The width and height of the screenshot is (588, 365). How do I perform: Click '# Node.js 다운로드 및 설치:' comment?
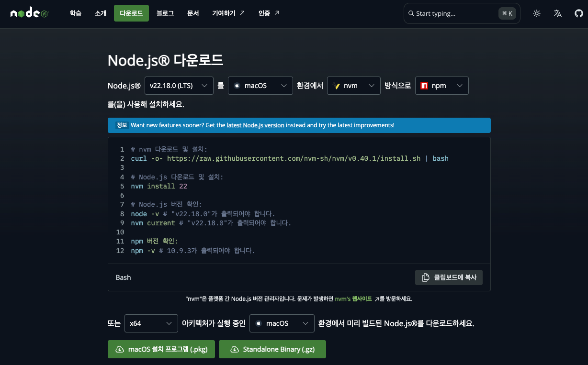177,177
